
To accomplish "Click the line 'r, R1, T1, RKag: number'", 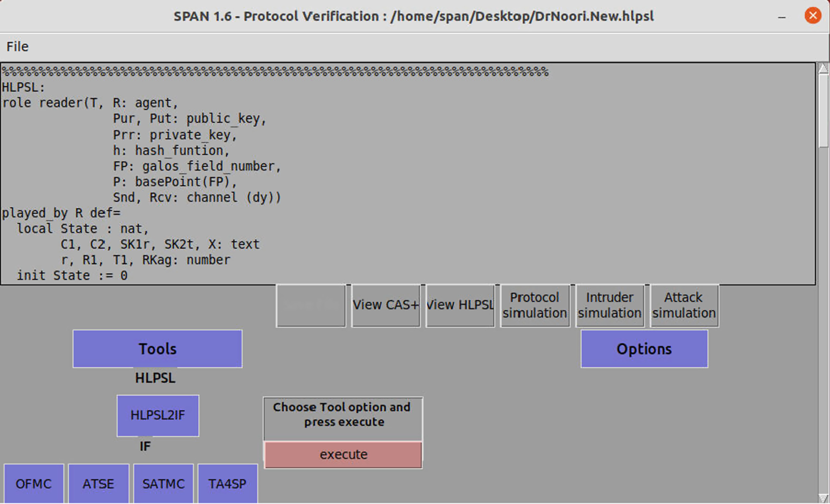I will 145,260.
